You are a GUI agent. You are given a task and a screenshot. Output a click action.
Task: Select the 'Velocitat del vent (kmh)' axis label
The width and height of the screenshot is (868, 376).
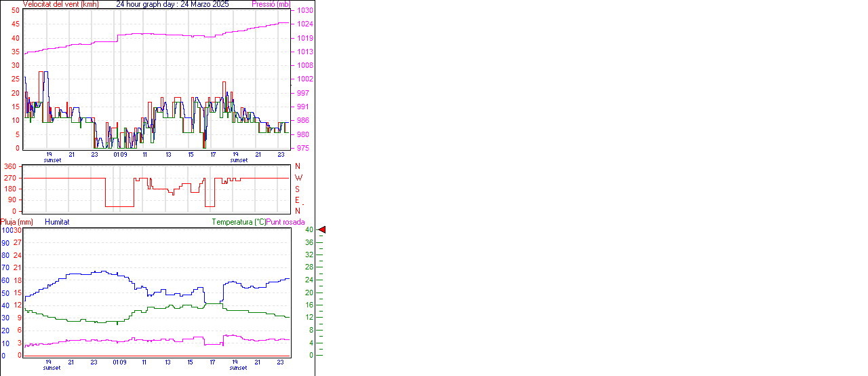pos(60,4)
